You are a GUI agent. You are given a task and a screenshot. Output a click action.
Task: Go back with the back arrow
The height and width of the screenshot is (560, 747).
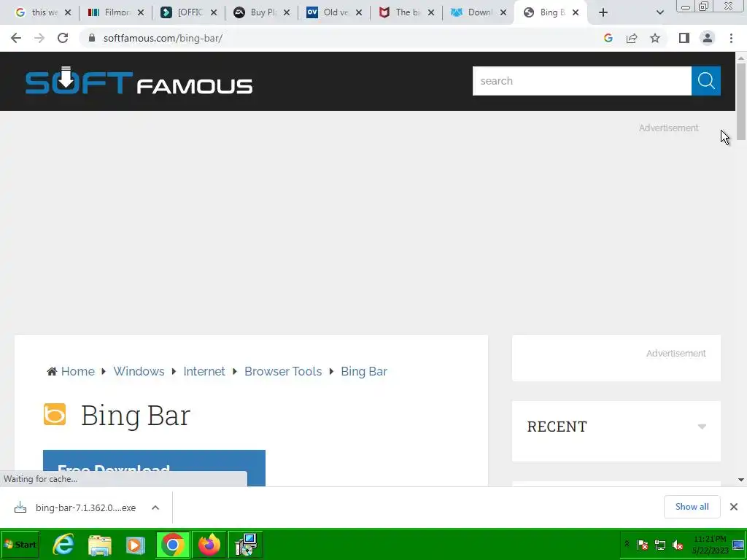(16, 38)
